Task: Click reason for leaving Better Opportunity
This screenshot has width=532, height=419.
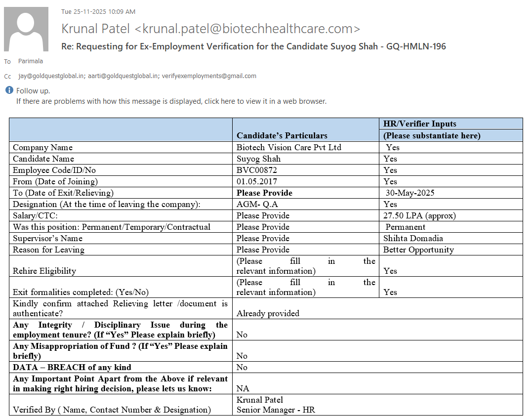Action: (419, 250)
